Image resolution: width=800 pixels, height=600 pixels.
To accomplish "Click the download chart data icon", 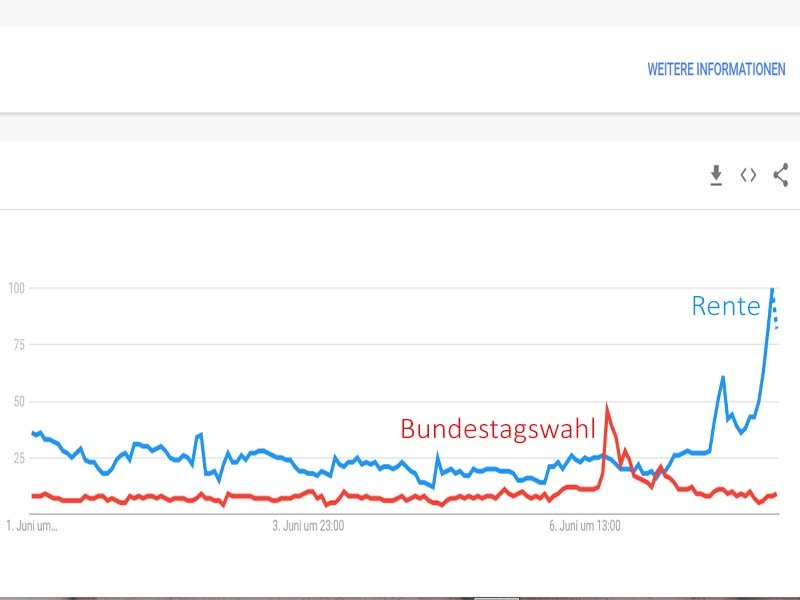I will pos(716,176).
